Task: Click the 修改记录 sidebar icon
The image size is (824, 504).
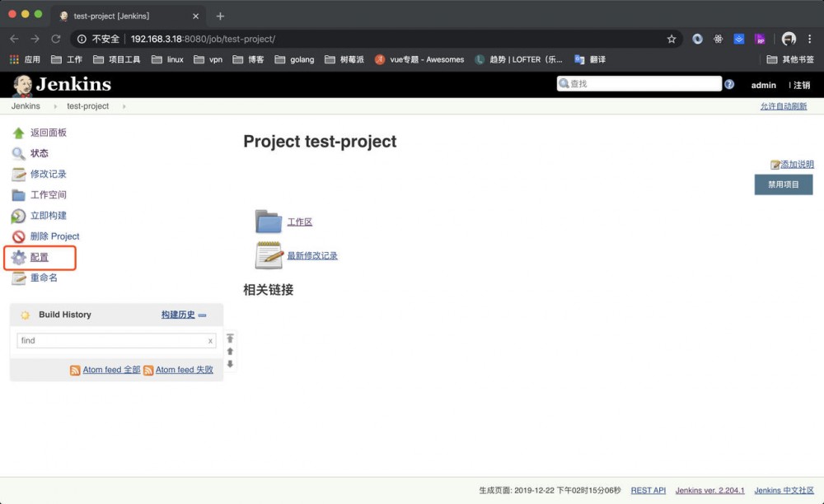Action: tap(18, 174)
